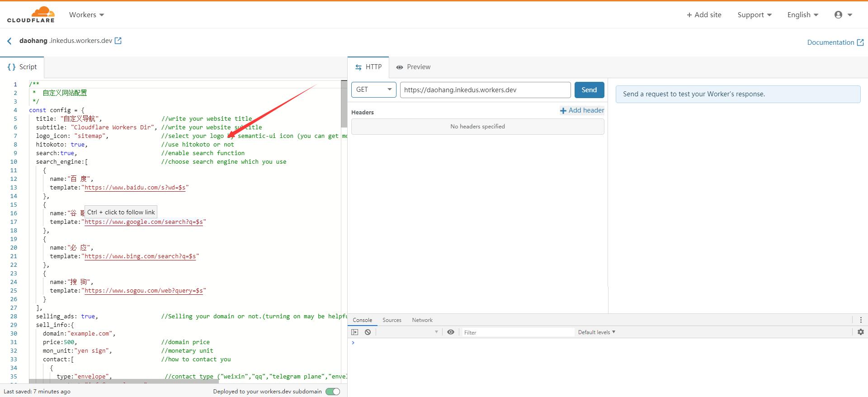This screenshot has width=868, height=397.
Task: Follow the bing.com search template link
Action: (x=140, y=256)
